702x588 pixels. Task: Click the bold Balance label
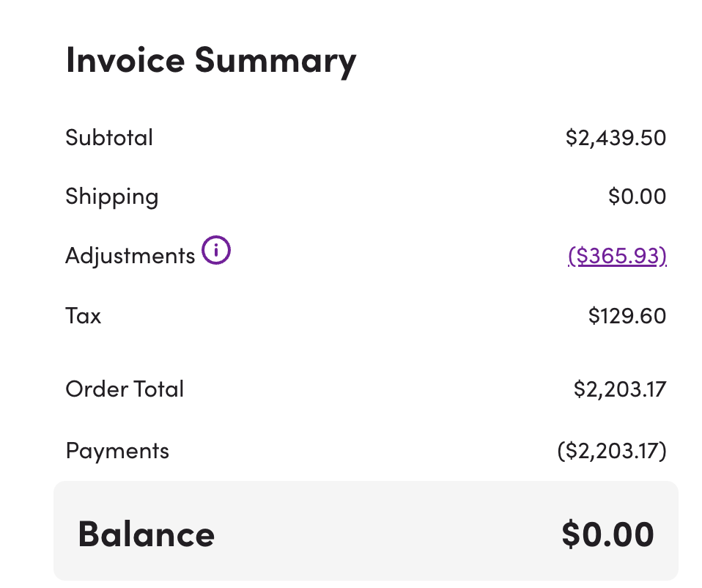146,534
